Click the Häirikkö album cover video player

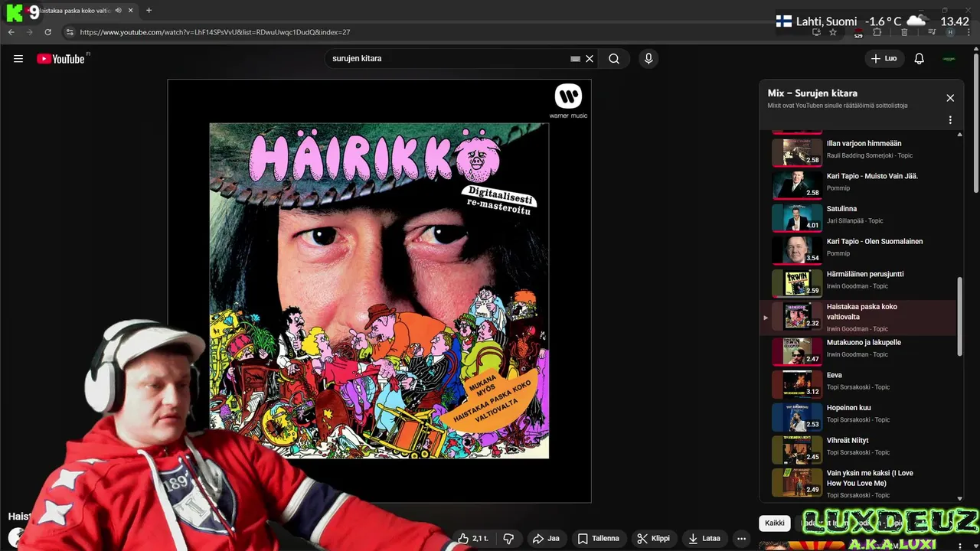(379, 291)
